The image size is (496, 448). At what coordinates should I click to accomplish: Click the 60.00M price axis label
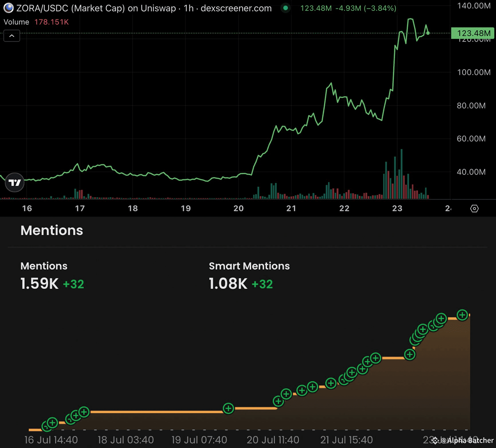(471, 139)
